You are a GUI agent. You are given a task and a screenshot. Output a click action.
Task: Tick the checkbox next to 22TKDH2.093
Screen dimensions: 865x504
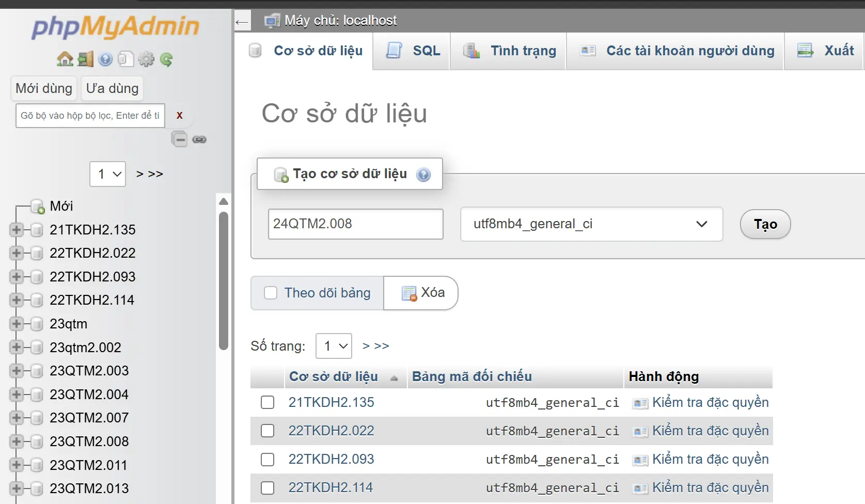268,459
